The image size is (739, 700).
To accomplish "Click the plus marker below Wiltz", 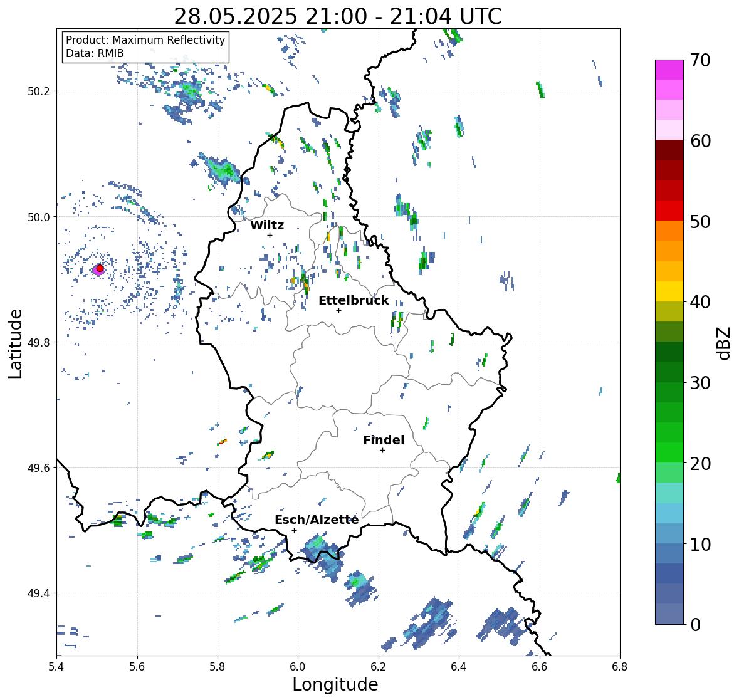I will pyautogui.click(x=270, y=235).
